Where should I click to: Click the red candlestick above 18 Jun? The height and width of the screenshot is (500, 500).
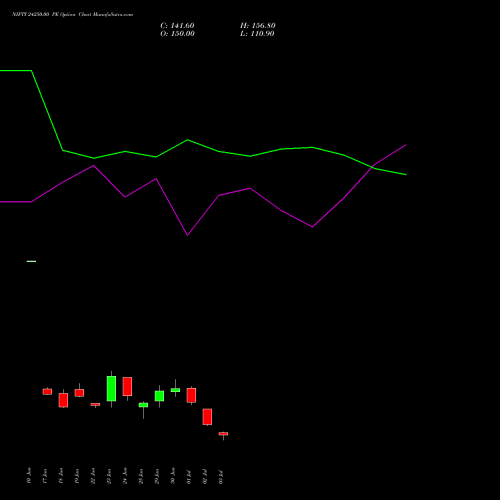click(63, 400)
